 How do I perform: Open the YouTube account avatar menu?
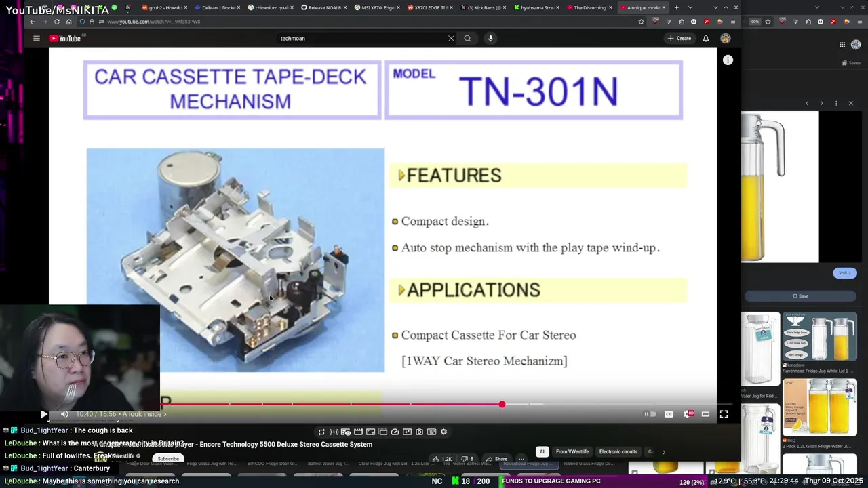pos(726,38)
